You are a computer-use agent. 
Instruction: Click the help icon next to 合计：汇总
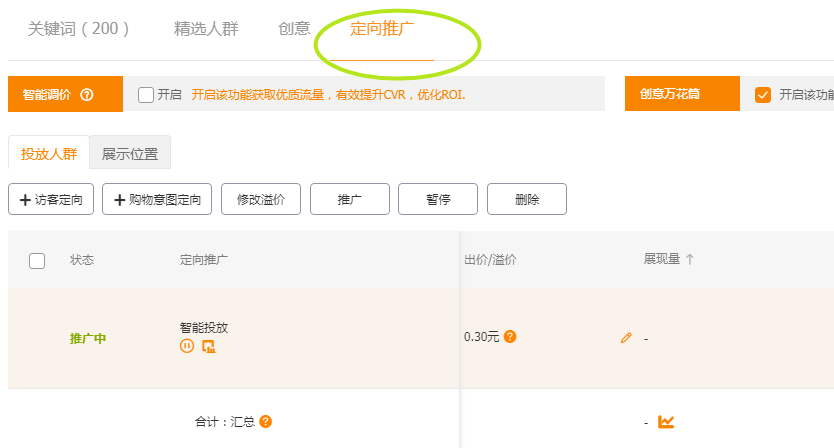[x=265, y=422]
